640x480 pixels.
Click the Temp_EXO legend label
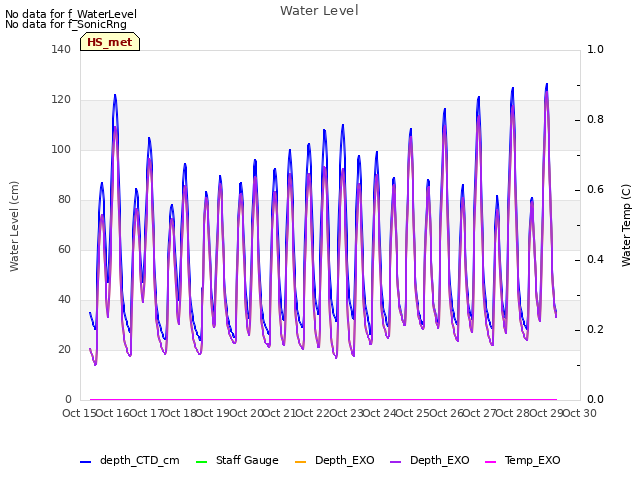click(x=533, y=460)
